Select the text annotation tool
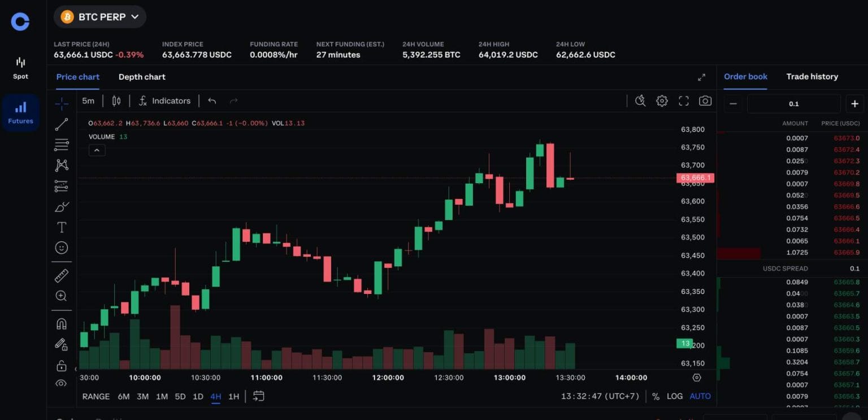 click(x=61, y=227)
